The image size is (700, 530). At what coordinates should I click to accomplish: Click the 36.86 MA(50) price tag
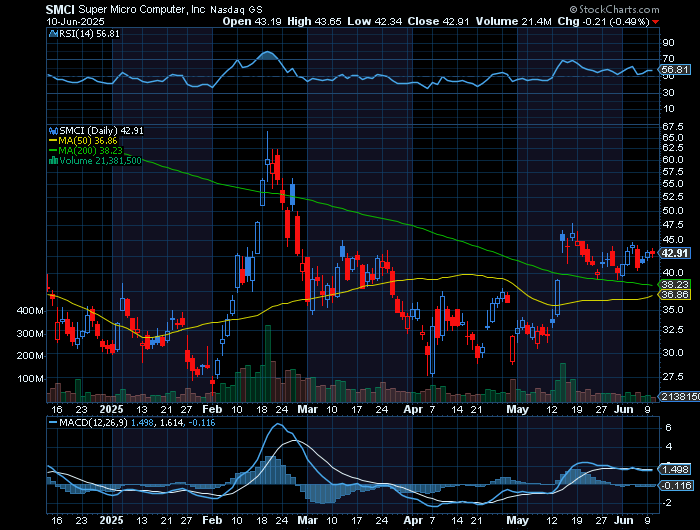click(x=675, y=295)
